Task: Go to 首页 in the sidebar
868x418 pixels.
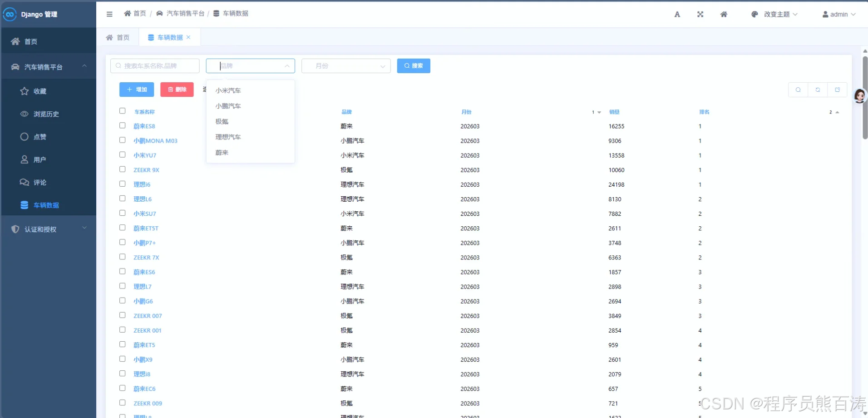Action: click(49, 41)
